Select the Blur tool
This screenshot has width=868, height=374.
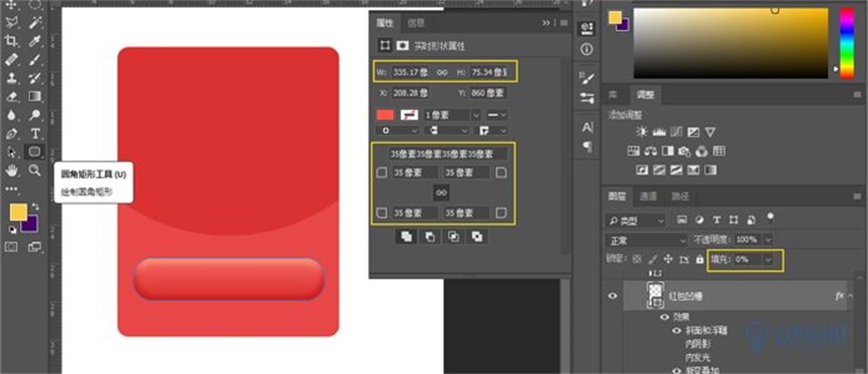pyautogui.click(x=11, y=115)
